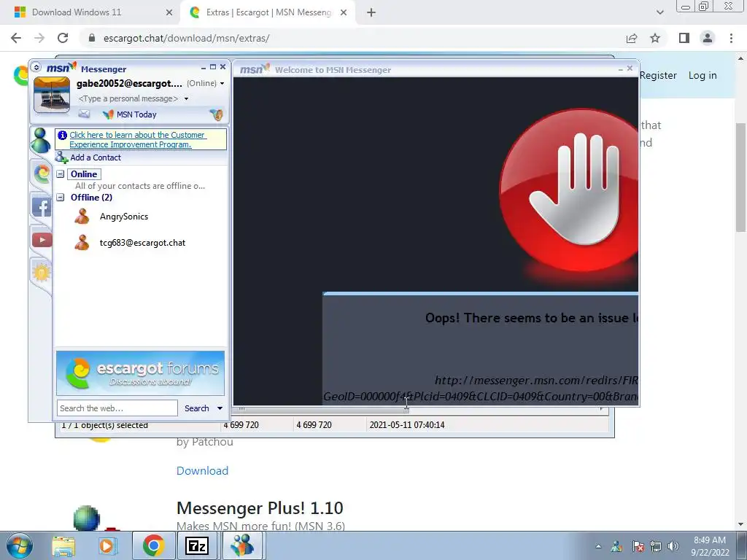Click the lock site-info icon in address bar

[92, 38]
